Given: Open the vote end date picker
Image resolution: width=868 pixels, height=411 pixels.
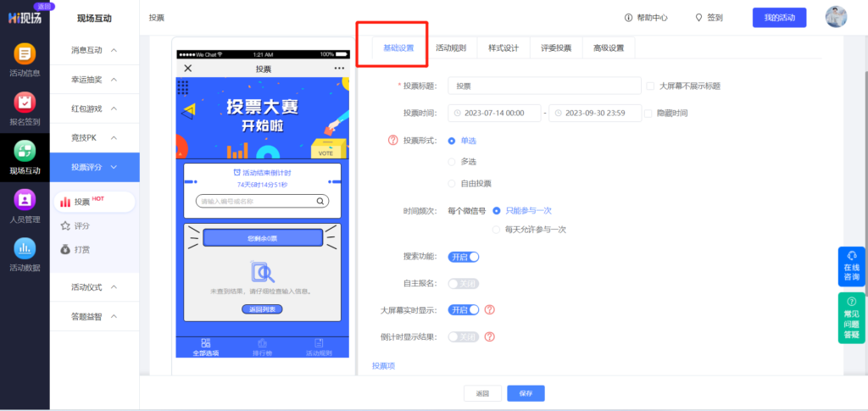Looking at the screenshot, I should (595, 113).
